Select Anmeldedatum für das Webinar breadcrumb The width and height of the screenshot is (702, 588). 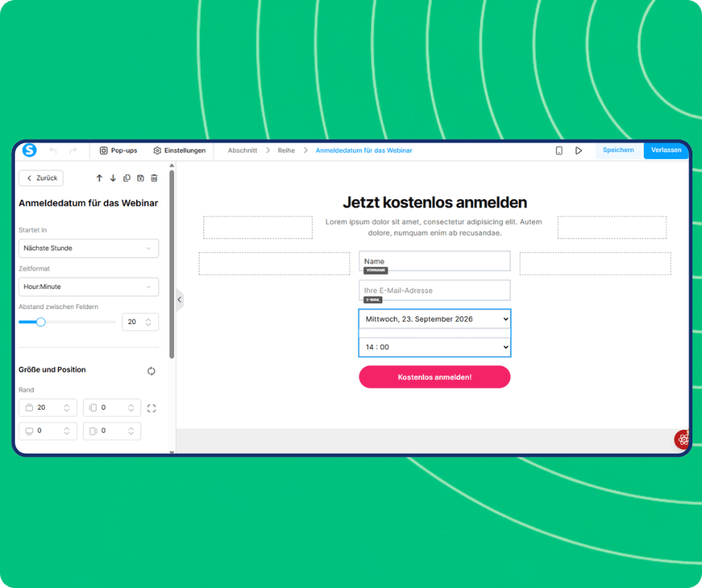(364, 151)
